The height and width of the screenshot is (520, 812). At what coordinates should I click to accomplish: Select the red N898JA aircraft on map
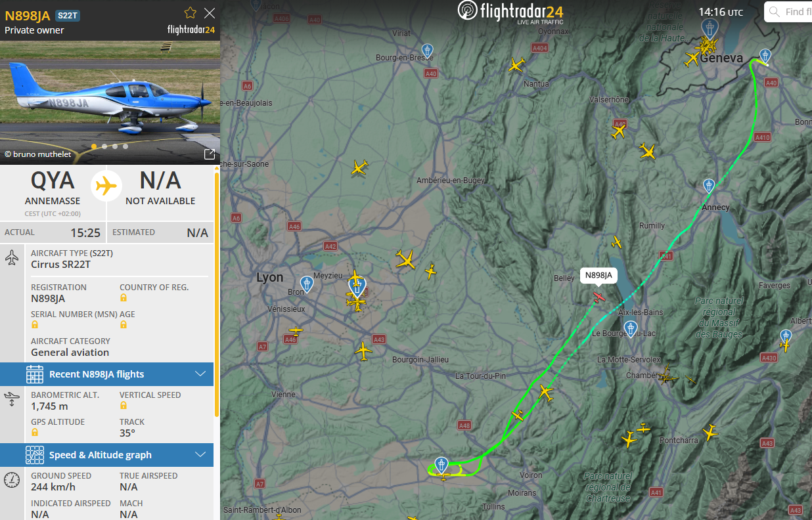point(599,297)
